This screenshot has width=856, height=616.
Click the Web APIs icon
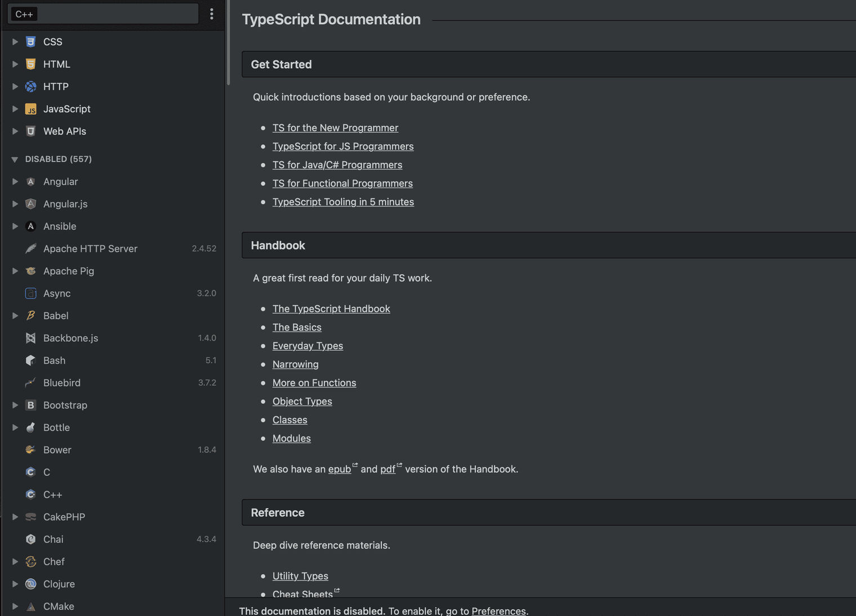point(31,131)
